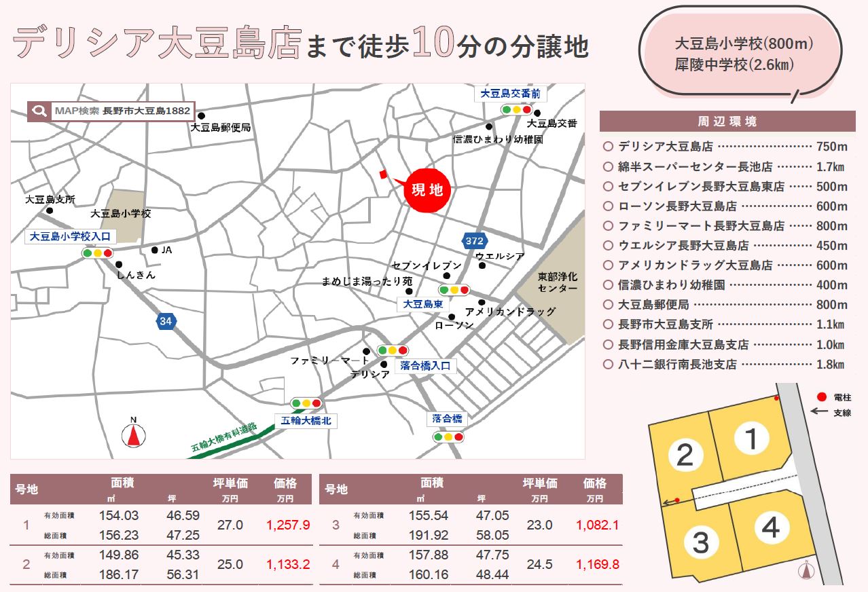Click the 信濃ひまわり幼稚園 map label

pyautogui.click(x=498, y=139)
